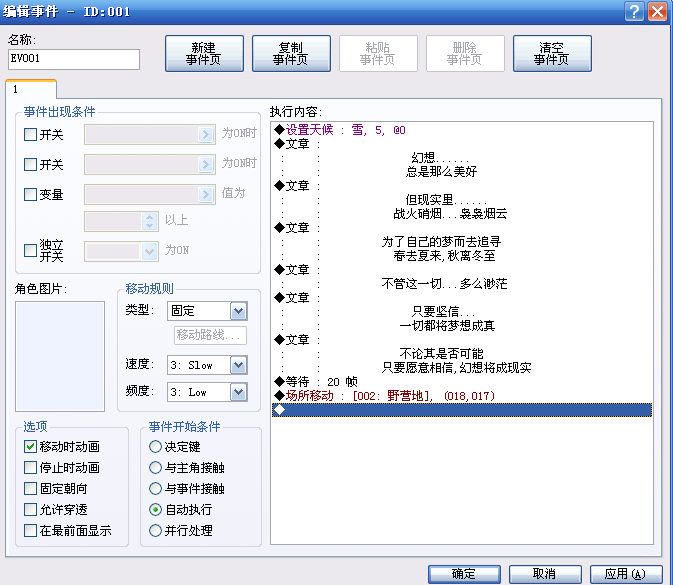
Task: Close the 编辑事件 dialog
Action: 658,11
